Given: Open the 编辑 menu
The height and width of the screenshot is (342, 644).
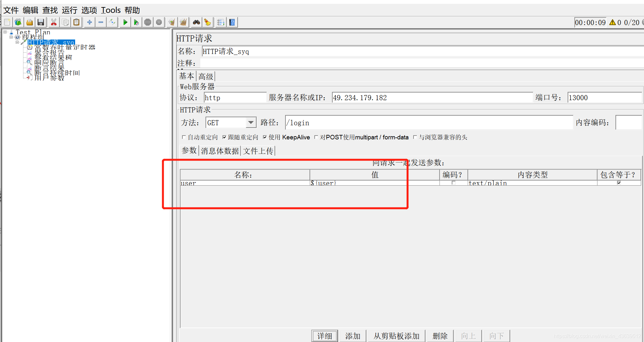Looking at the screenshot, I should (x=30, y=10).
